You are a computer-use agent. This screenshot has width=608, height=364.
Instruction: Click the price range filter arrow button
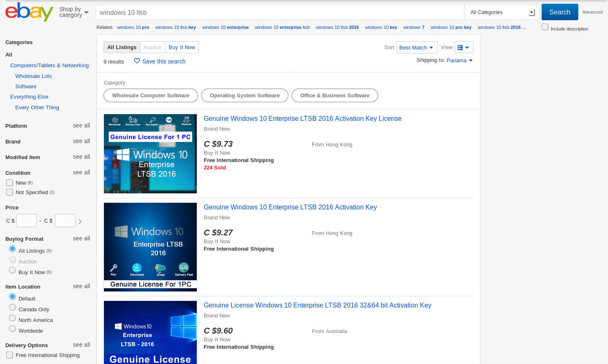point(80,221)
